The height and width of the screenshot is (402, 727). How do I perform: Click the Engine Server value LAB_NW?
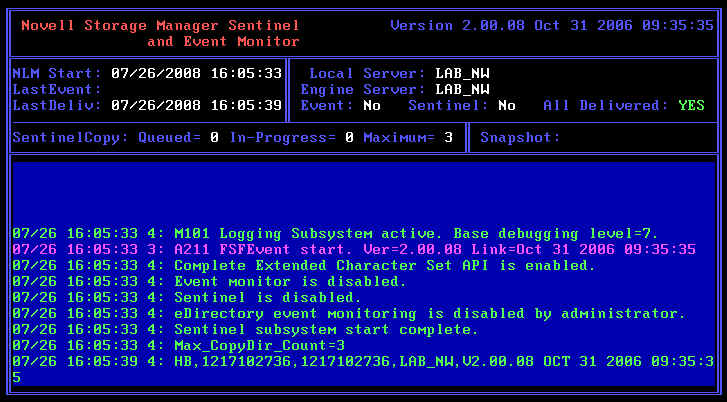tap(462, 89)
